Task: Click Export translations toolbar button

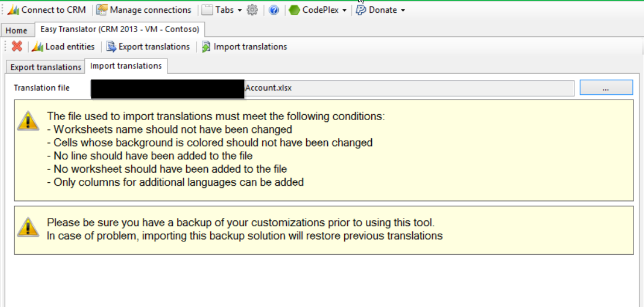Action: coord(148,46)
